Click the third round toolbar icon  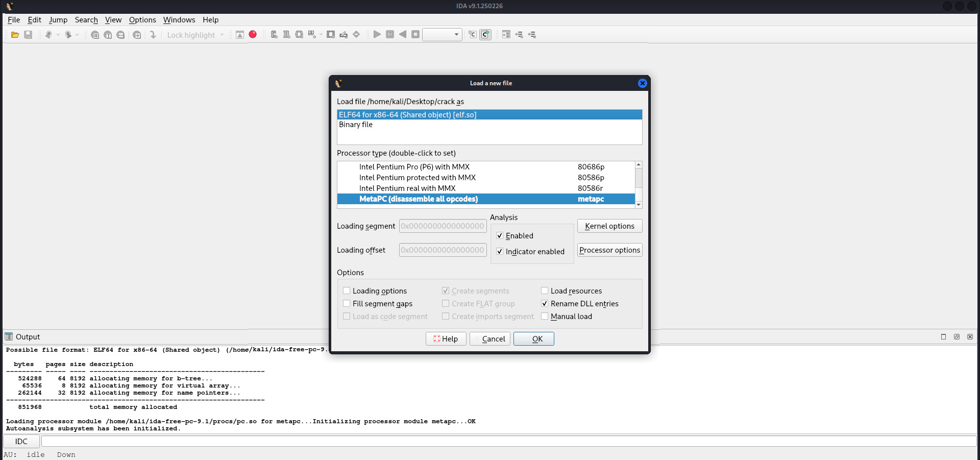pyautogui.click(x=120, y=35)
